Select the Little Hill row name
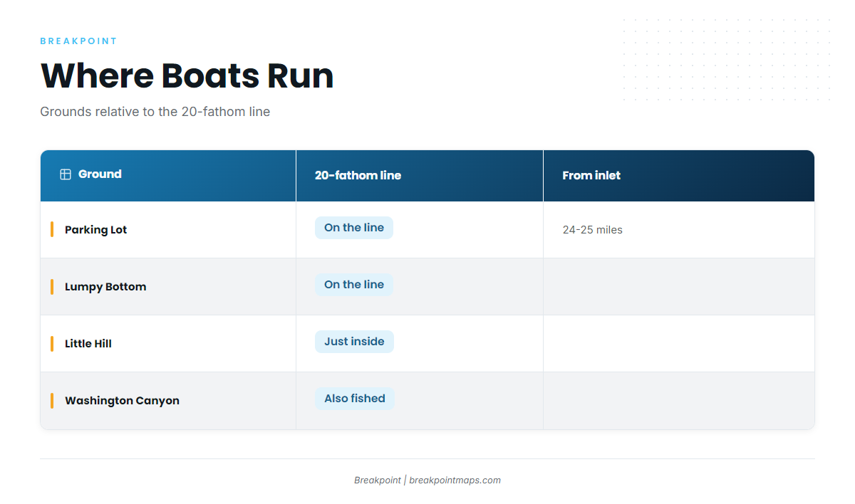Screen dimensions: 855x504 click(x=88, y=344)
